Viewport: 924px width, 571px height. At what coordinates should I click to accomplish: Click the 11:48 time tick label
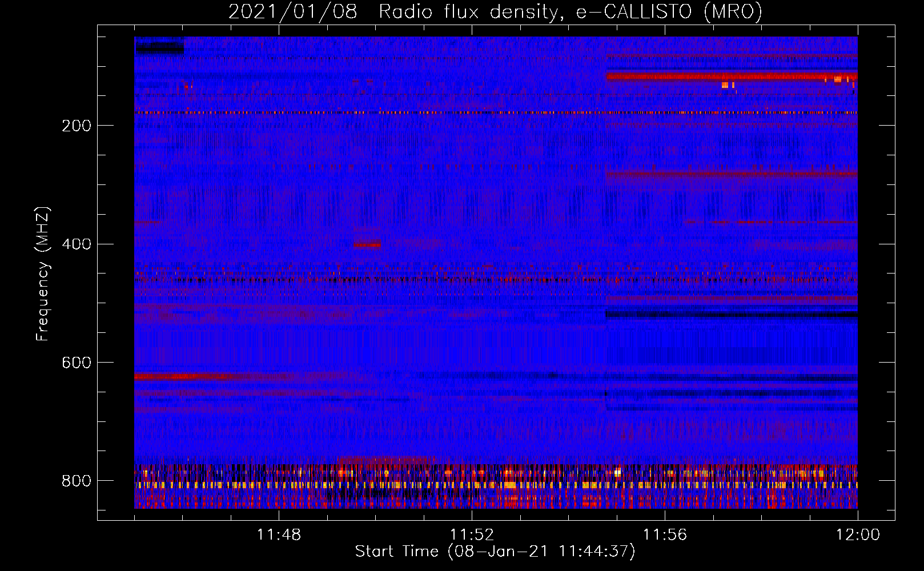click(279, 534)
